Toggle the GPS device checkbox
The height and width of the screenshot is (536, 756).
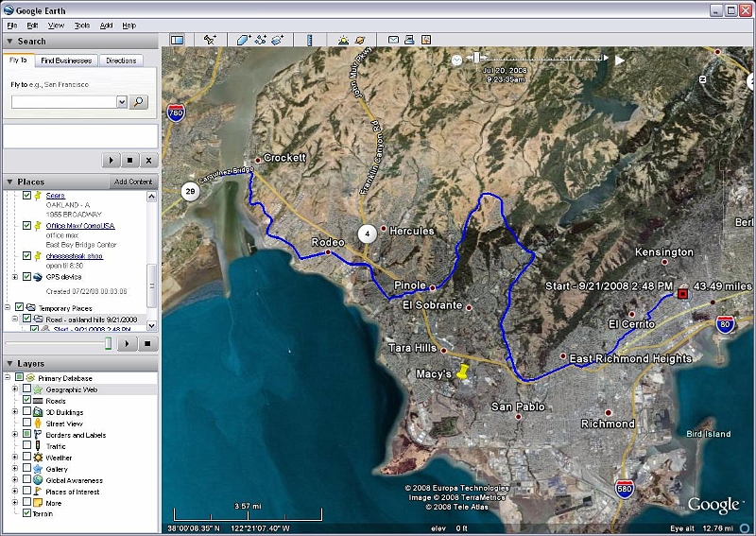(x=27, y=277)
